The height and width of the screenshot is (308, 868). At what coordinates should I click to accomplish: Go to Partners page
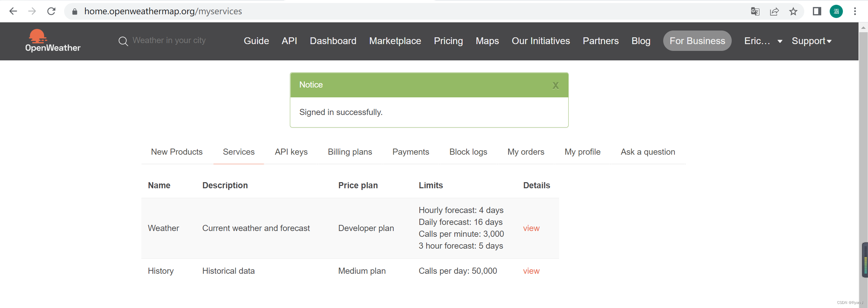pos(600,41)
